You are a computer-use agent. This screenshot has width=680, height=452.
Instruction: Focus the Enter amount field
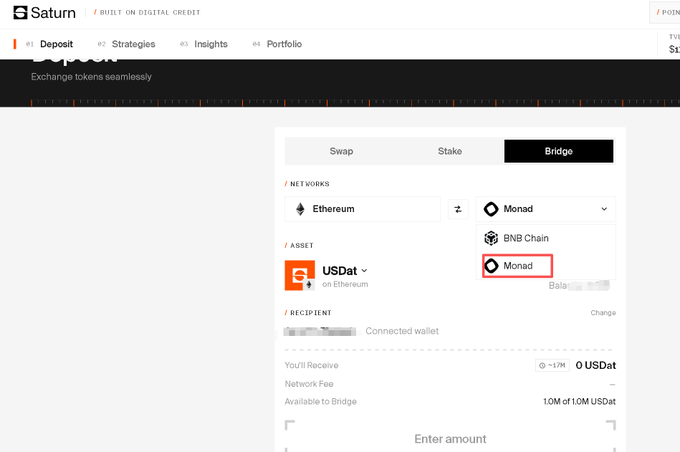point(450,439)
